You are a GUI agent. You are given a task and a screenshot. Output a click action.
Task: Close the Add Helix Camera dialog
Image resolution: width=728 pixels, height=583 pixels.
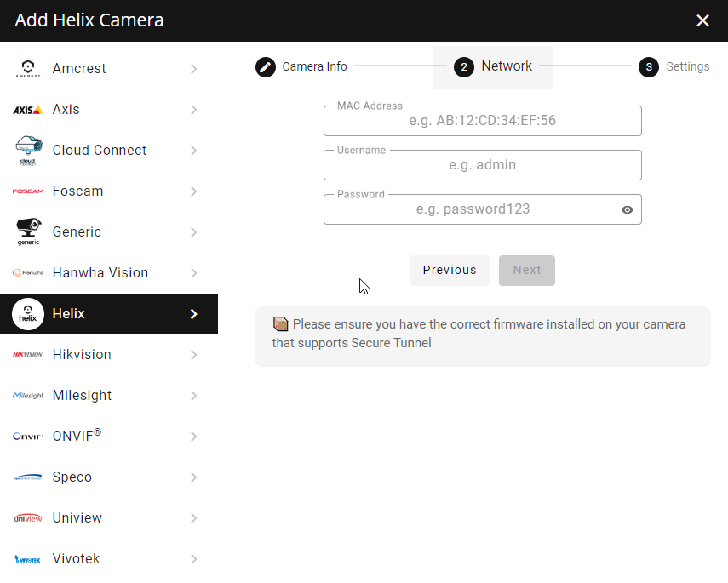click(x=702, y=20)
